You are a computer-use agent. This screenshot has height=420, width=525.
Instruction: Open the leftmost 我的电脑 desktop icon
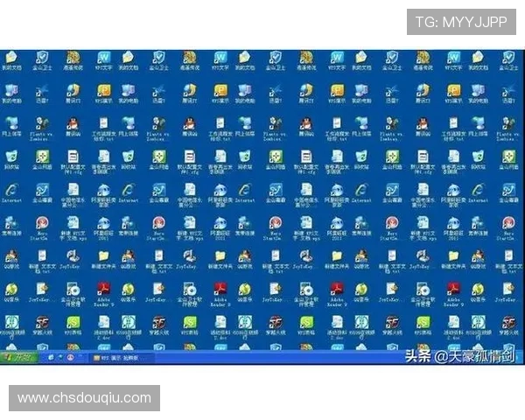click(x=11, y=92)
